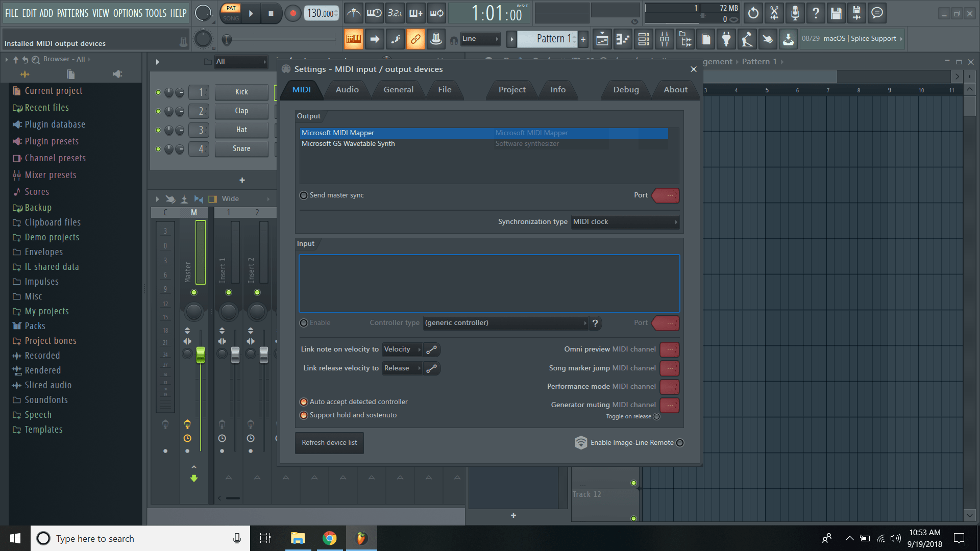
Task: Open the Playlist window from the toolbar
Action: pyautogui.click(x=602, y=39)
